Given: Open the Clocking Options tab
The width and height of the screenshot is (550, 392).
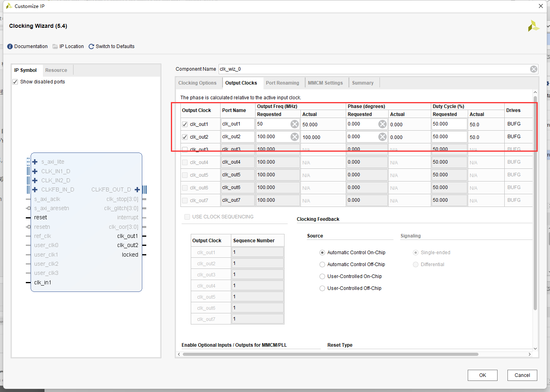Looking at the screenshot, I should [x=198, y=83].
